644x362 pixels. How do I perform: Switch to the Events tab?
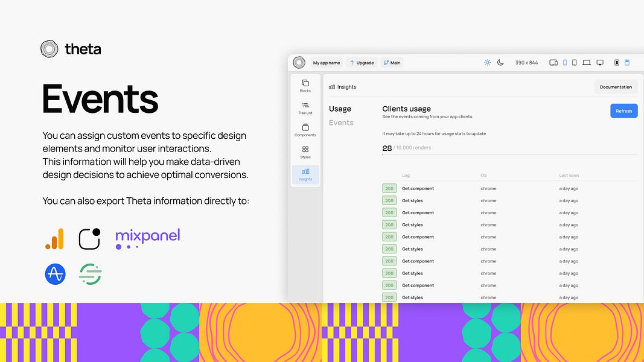[341, 122]
